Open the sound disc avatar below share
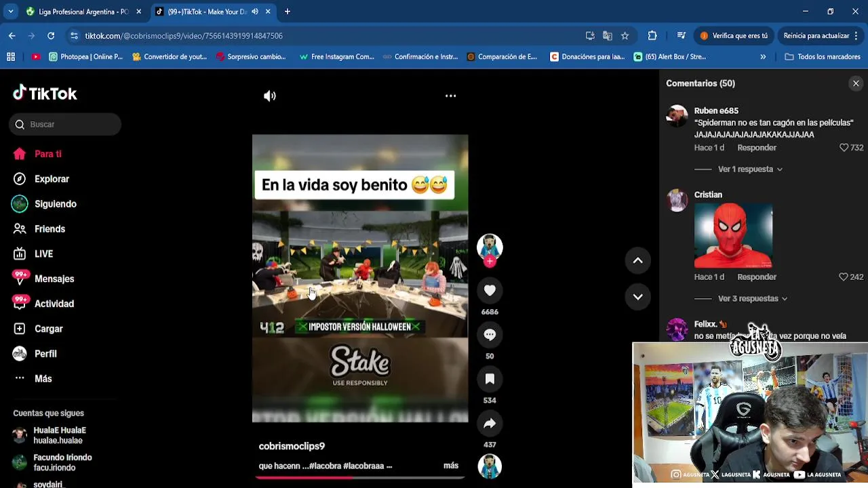868x488 pixels. (490, 466)
